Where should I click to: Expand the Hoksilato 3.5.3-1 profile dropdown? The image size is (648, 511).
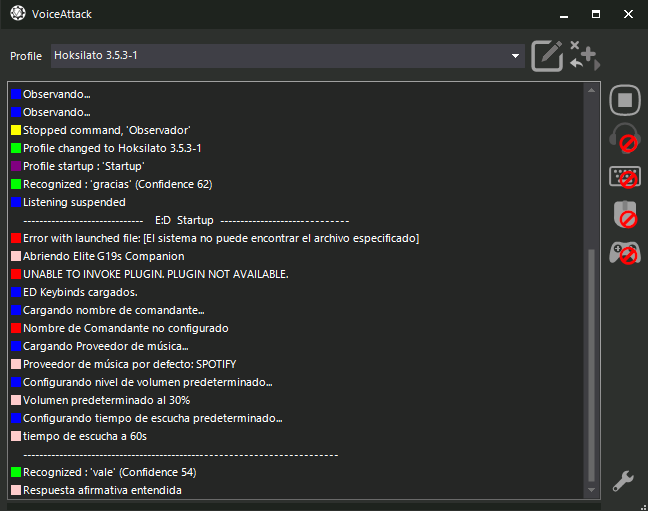tap(288, 56)
